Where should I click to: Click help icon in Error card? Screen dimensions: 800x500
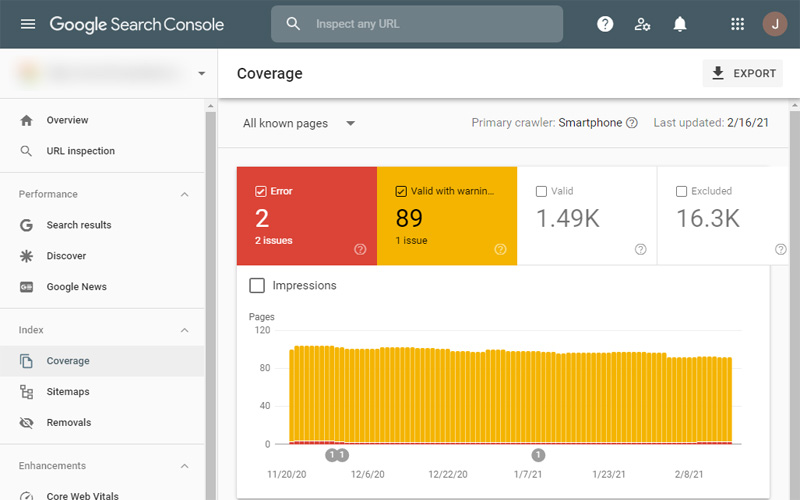[x=360, y=249]
